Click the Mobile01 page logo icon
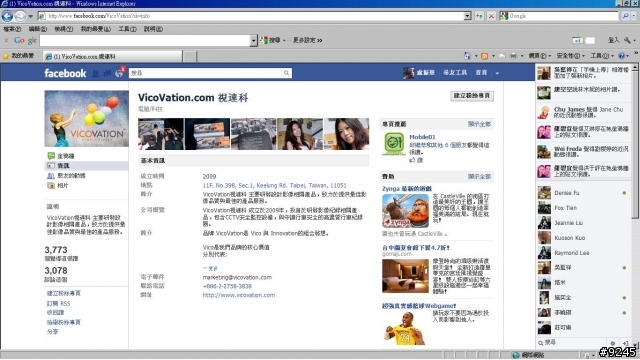 click(x=394, y=144)
